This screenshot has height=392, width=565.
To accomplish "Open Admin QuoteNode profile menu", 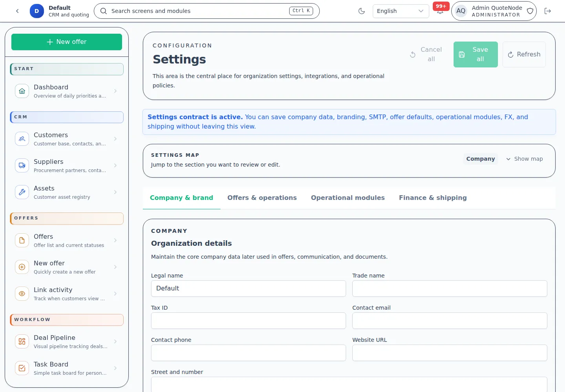I will [494, 11].
